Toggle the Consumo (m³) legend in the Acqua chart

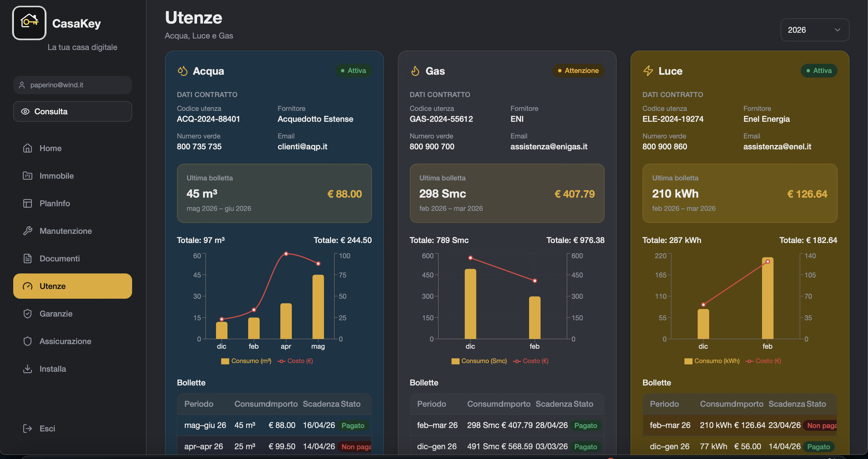click(246, 361)
